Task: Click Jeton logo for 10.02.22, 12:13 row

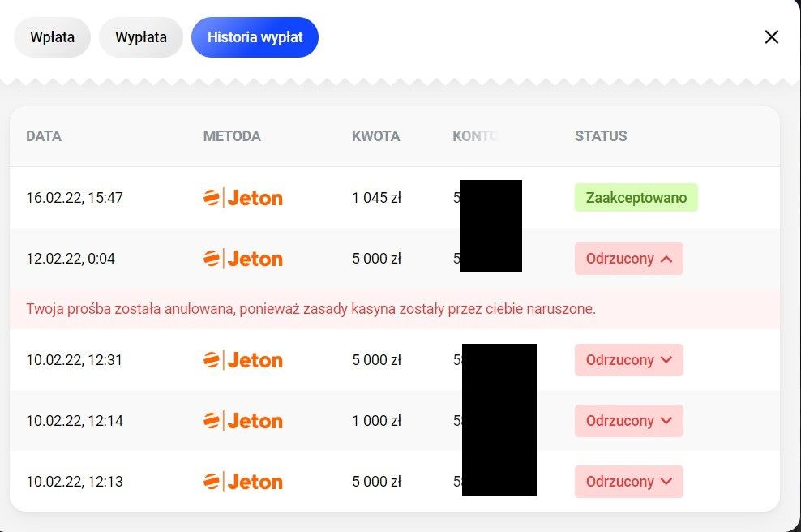Action: pyautogui.click(x=242, y=482)
